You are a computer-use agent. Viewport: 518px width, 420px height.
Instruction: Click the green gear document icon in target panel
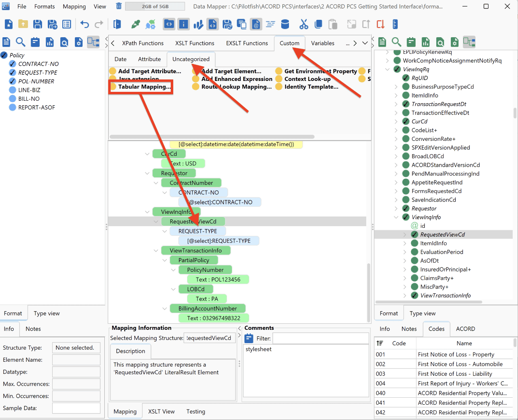(455, 42)
